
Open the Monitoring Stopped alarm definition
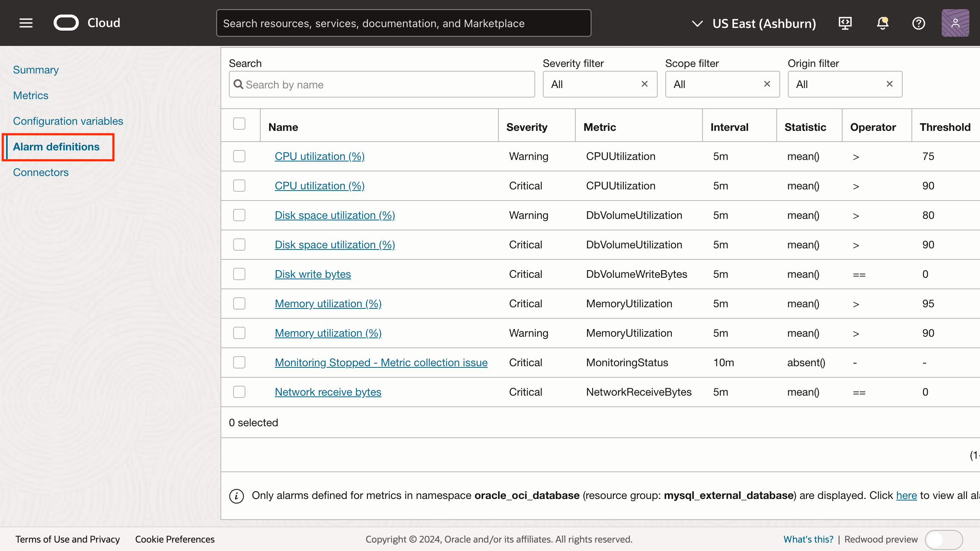(381, 362)
